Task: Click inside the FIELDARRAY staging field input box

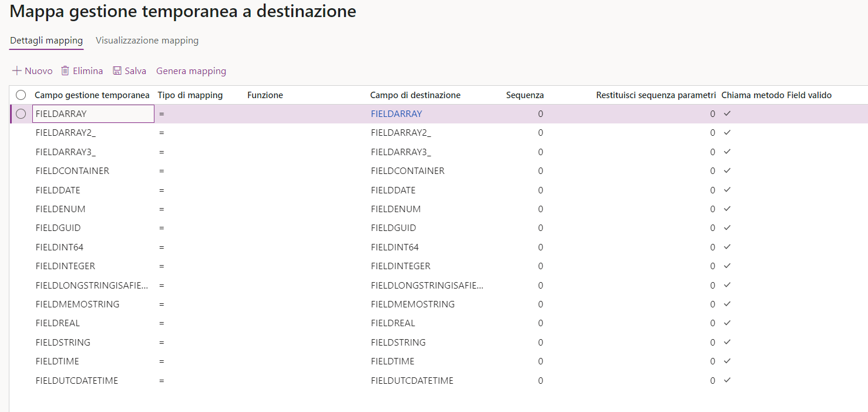Action: [x=93, y=113]
